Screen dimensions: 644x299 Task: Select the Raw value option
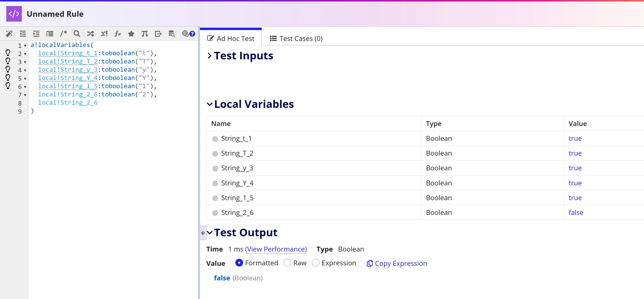tap(287, 262)
